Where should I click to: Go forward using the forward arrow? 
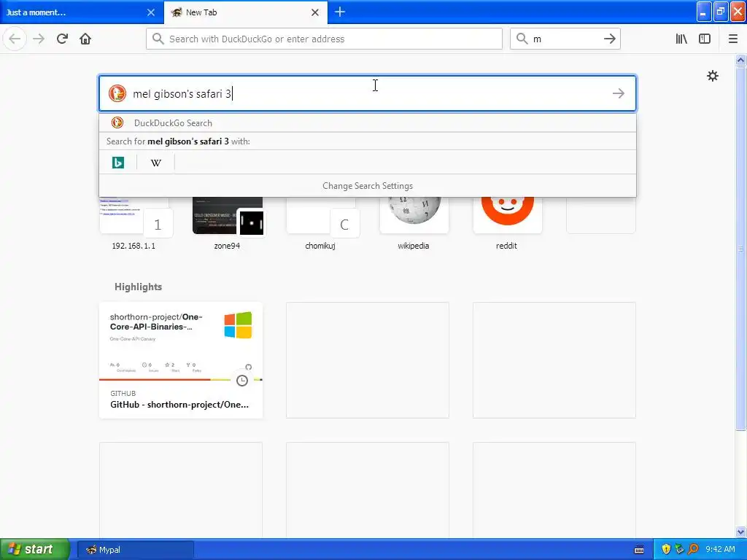click(x=39, y=39)
